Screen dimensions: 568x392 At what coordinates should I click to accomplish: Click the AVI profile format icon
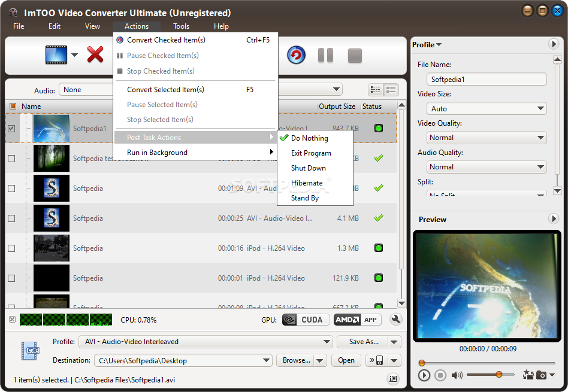click(31, 351)
